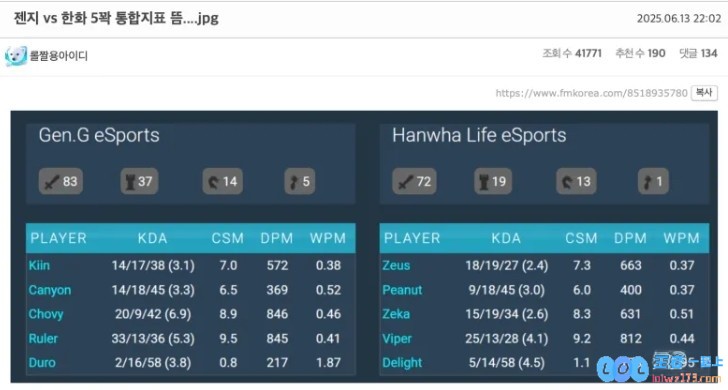Click Viper's DPM value 812

click(x=630, y=338)
